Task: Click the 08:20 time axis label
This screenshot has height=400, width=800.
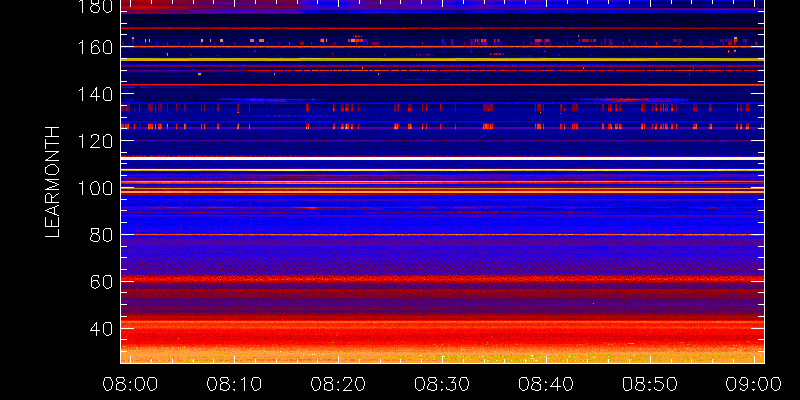Action: click(338, 384)
